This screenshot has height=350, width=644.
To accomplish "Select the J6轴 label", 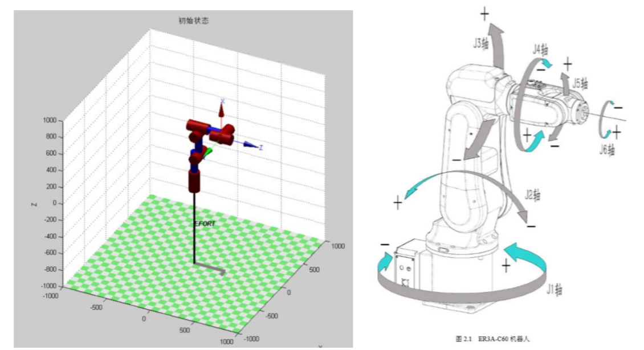I will pyautogui.click(x=607, y=149).
